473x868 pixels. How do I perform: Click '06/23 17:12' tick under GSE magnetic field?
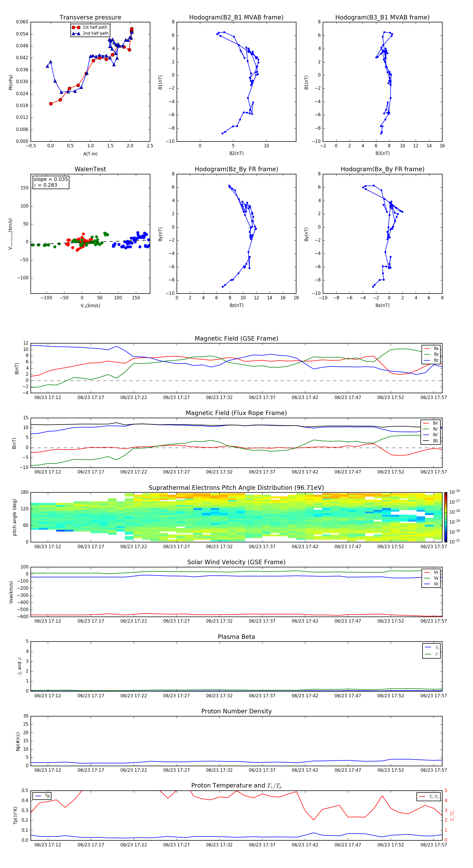(x=48, y=398)
